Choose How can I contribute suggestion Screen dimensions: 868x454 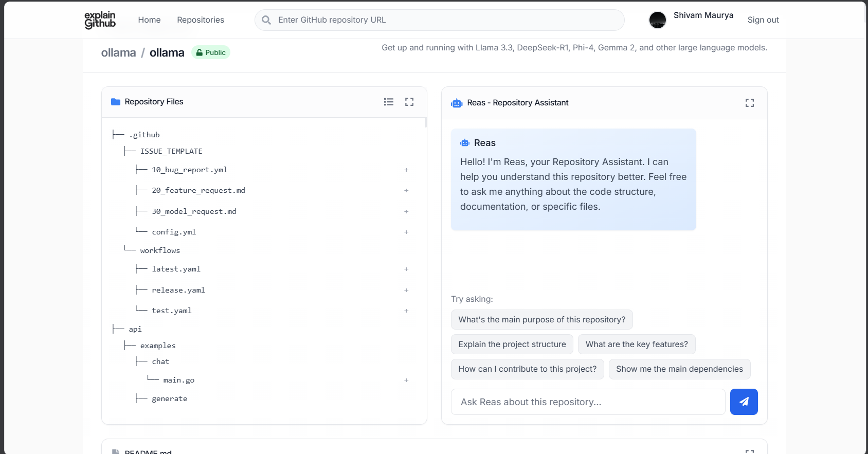(x=528, y=369)
